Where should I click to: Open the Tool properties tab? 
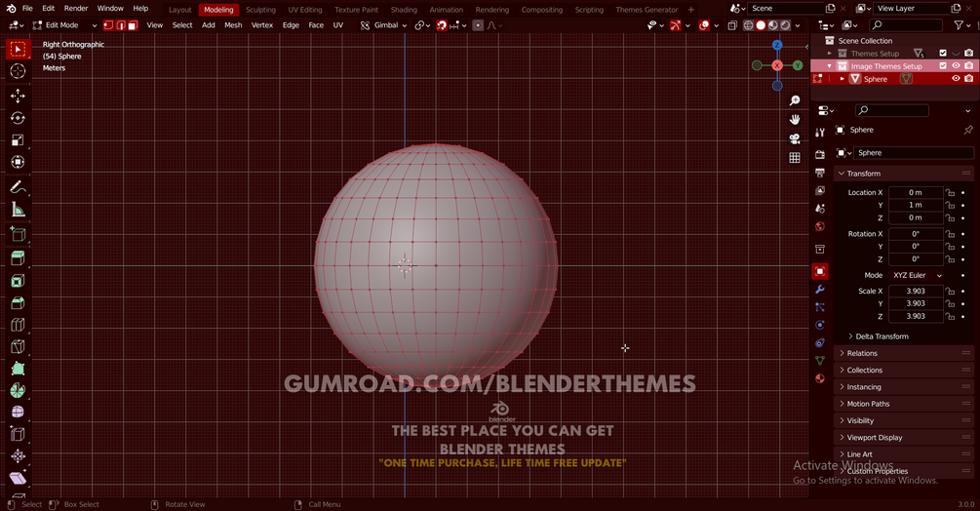pyautogui.click(x=820, y=132)
